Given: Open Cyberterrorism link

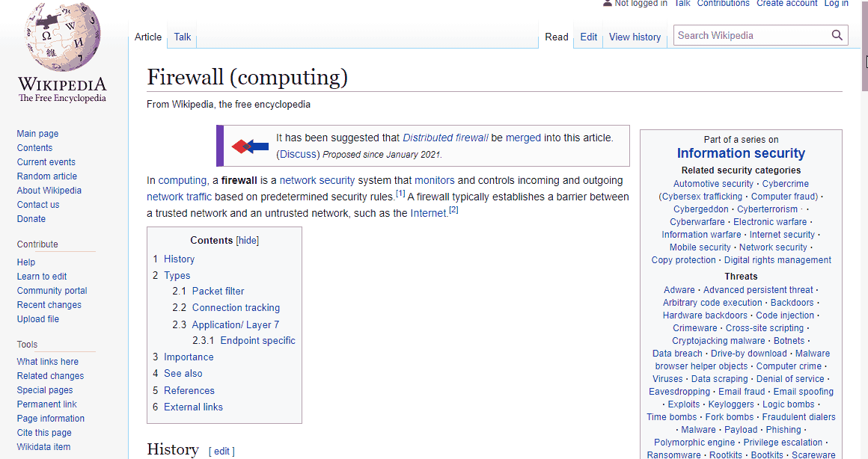Looking at the screenshot, I should coord(767,209).
